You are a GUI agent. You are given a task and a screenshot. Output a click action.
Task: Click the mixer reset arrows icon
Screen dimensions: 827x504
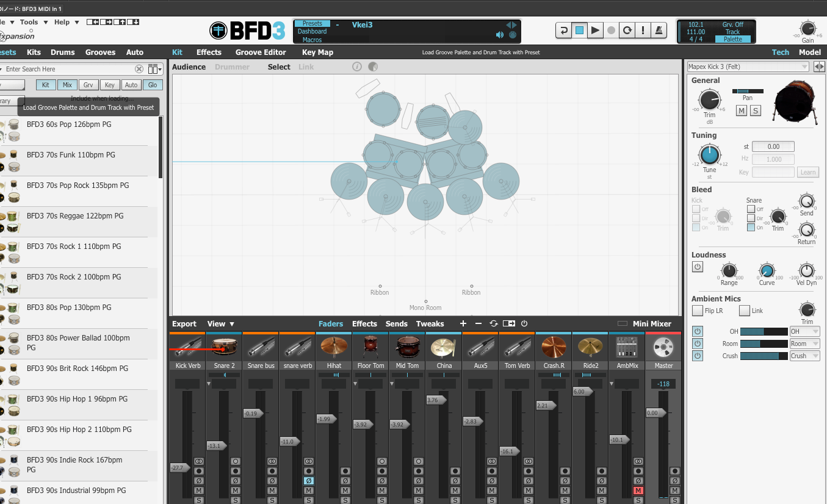point(494,323)
